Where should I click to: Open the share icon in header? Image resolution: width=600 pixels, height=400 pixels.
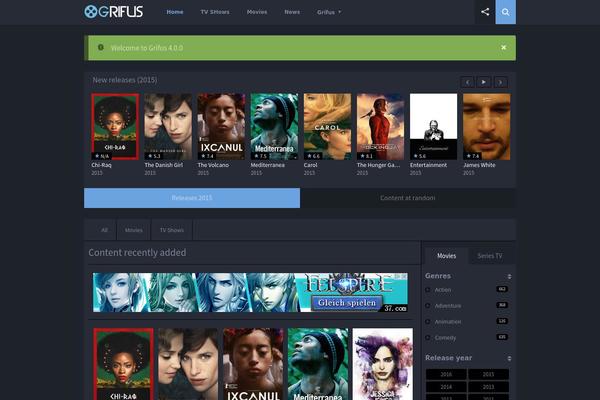(x=485, y=12)
